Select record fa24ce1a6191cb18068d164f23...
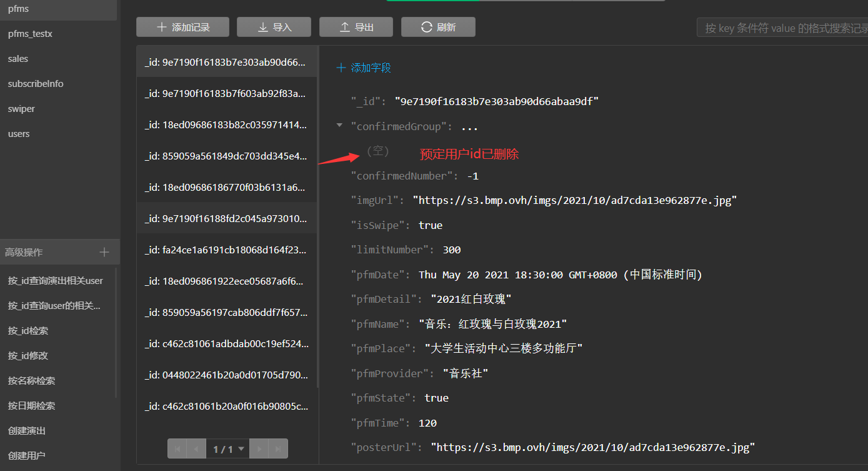Image resolution: width=868 pixels, height=471 pixels. coord(226,250)
